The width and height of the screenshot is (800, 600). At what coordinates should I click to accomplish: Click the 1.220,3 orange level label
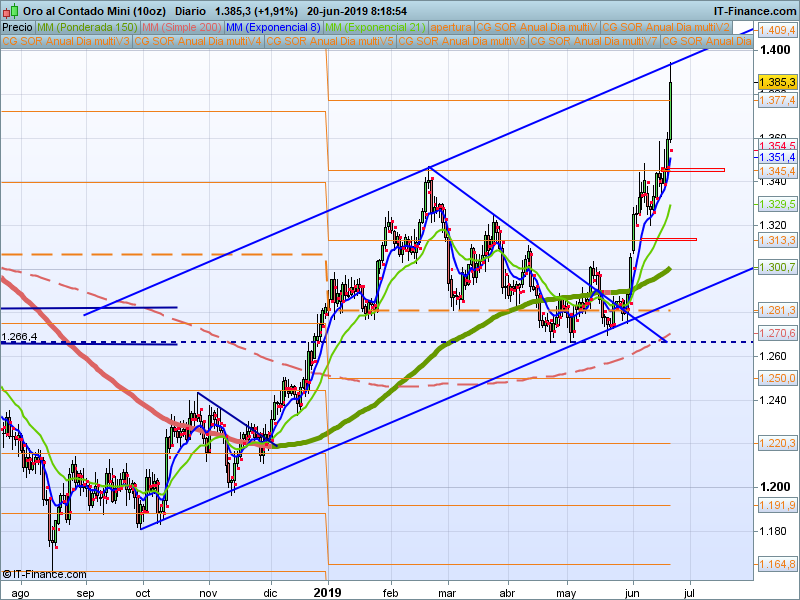pos(777,443)
